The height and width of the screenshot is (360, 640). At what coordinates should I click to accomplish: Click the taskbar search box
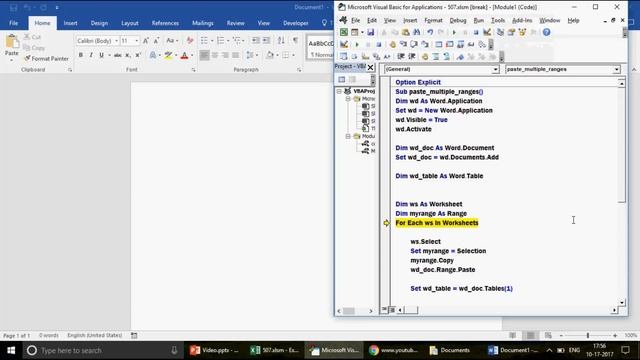[x=102, y=350]
